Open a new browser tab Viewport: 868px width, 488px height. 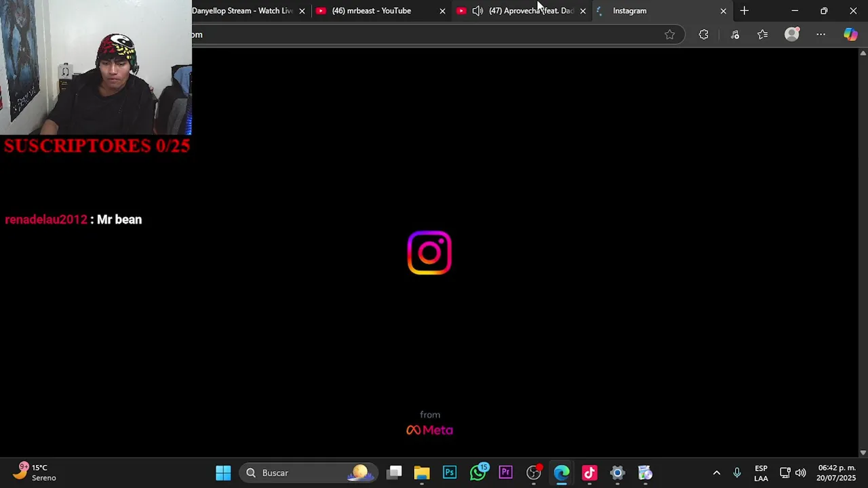click(x=745, y=11)
